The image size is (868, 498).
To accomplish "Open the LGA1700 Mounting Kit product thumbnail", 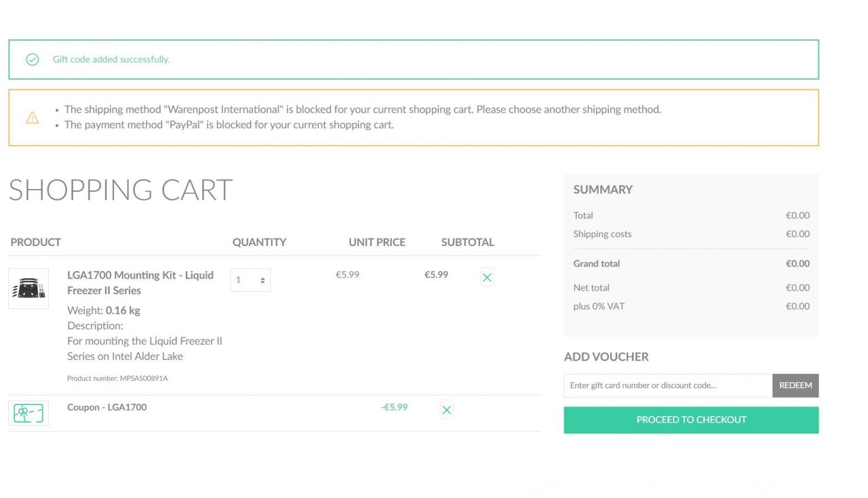I will [28, 289].
